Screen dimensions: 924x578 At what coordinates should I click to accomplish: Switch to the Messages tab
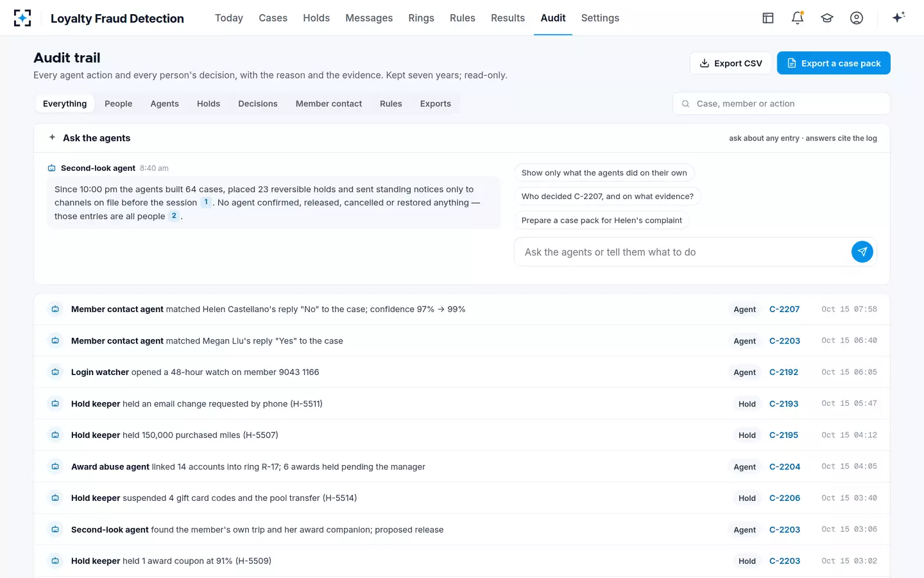[x=369, y=18]
